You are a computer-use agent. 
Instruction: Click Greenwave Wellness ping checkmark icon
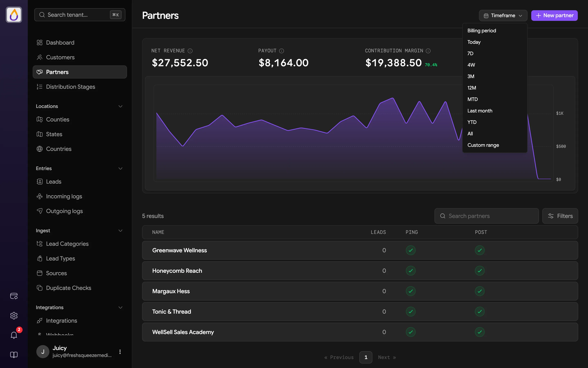coord(411,250)
